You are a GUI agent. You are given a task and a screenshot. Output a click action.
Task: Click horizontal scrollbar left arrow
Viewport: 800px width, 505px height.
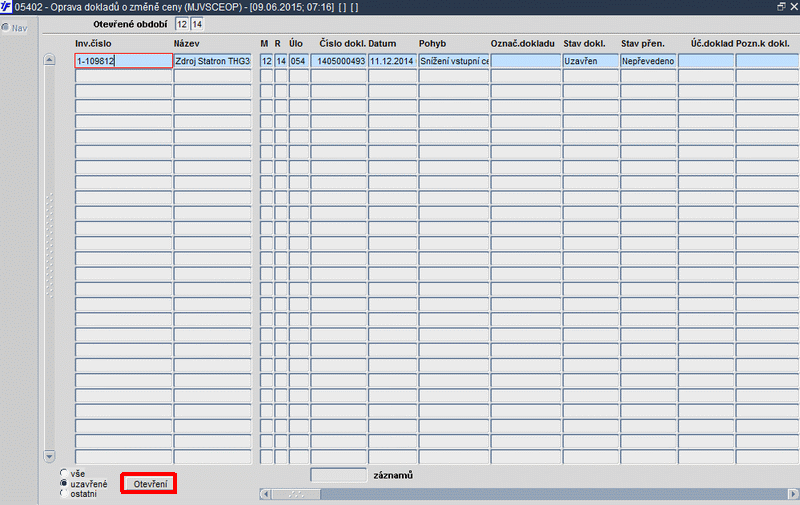[265, 494]
